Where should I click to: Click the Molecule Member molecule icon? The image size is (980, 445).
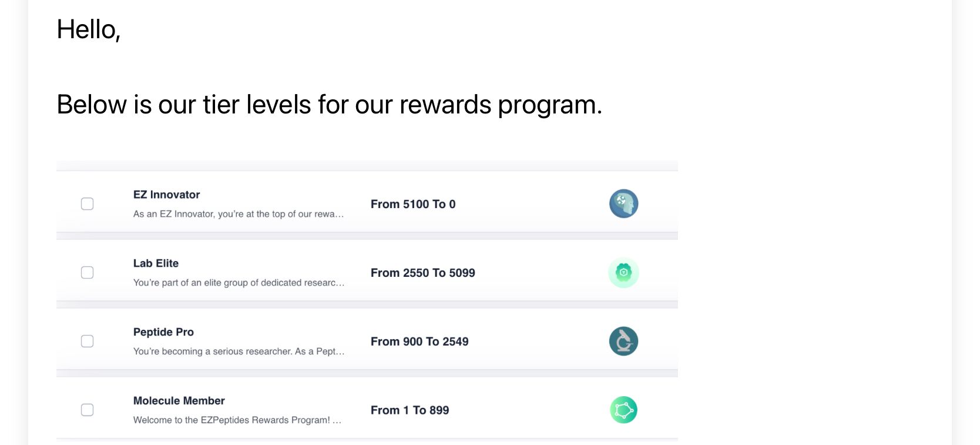(x=623, y=410)
